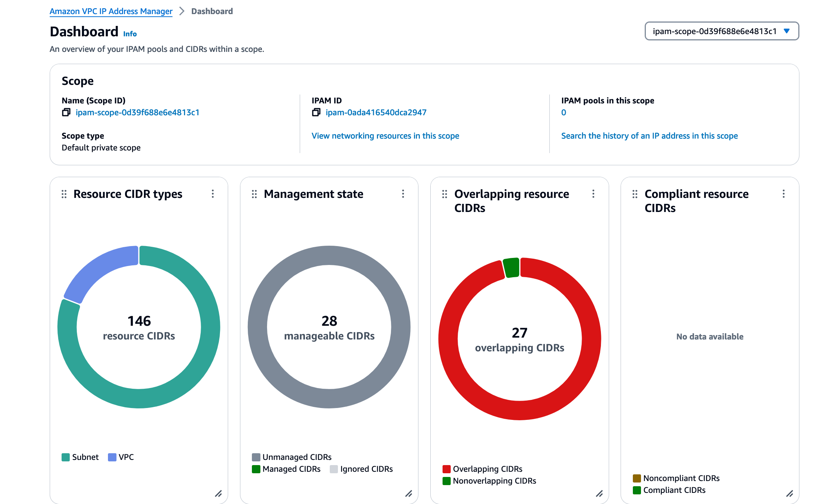Image resolution: width=825 pixels, height=504 pixels.
Task: Click Management state widget resize handle
Action: point(409,494)
